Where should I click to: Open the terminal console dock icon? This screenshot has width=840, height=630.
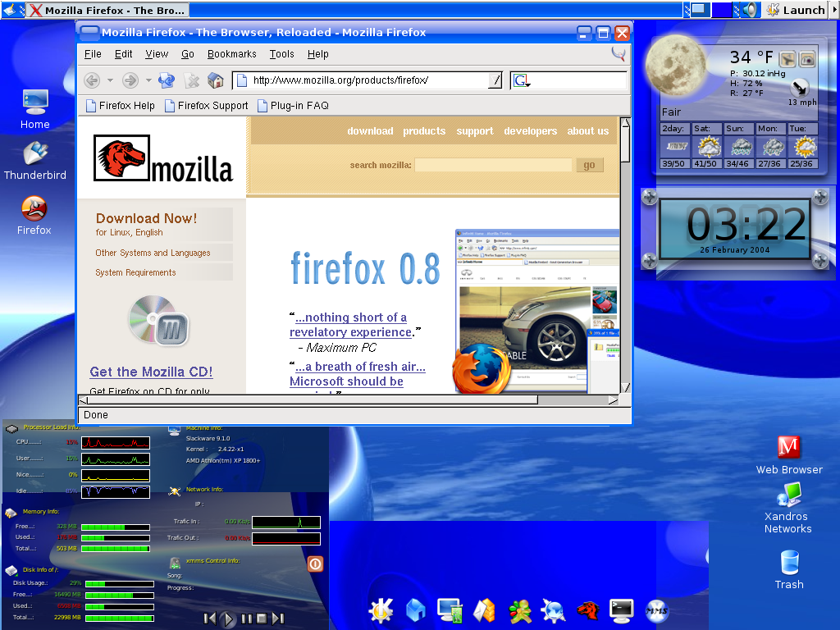[x=622, y=610]
